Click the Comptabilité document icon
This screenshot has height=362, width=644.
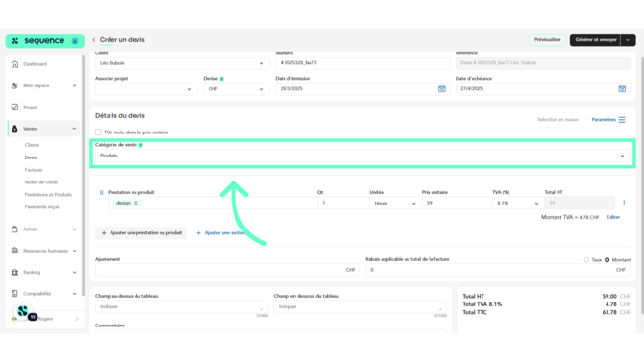[x=14, y=294]
